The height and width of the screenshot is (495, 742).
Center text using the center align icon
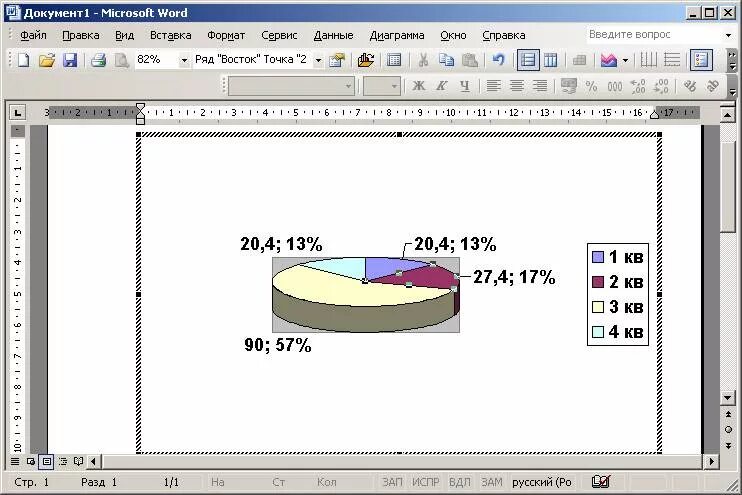coord(517,86)
